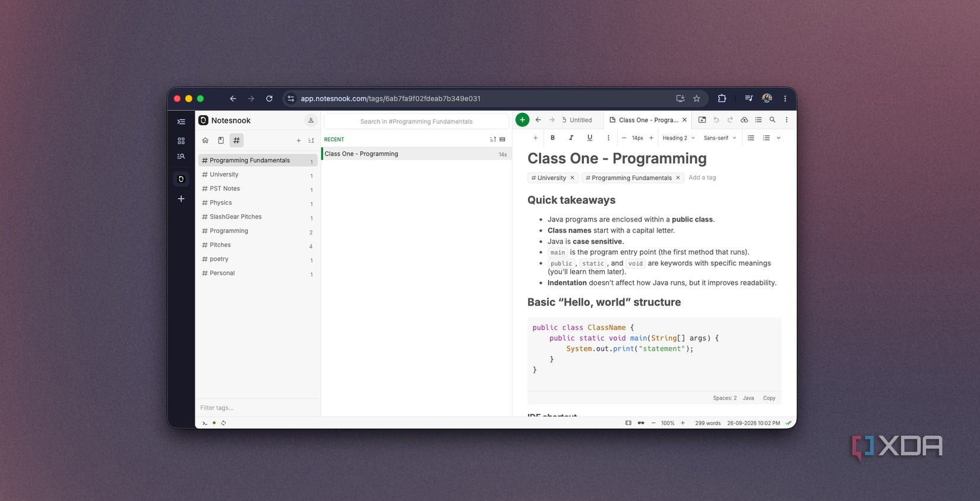Open the Class One - Programming note in the list
980x501 pixels.
click(x=416, y=154)
